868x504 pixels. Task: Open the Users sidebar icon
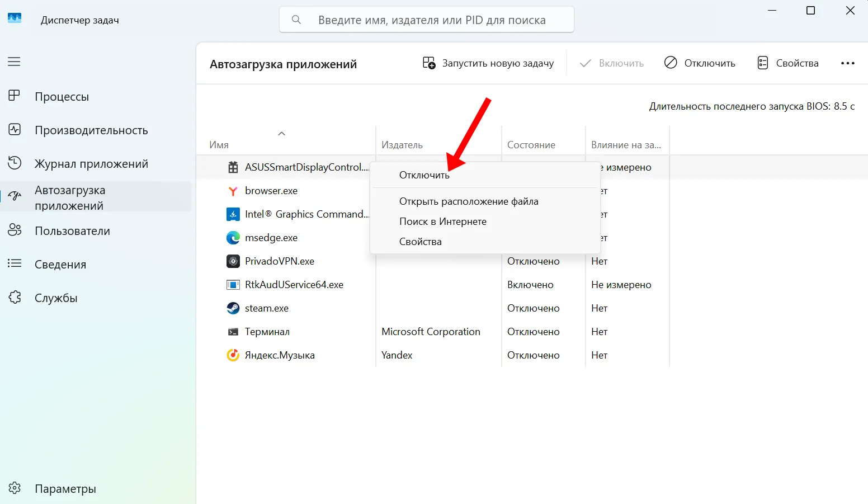click(x=15, y=230)
